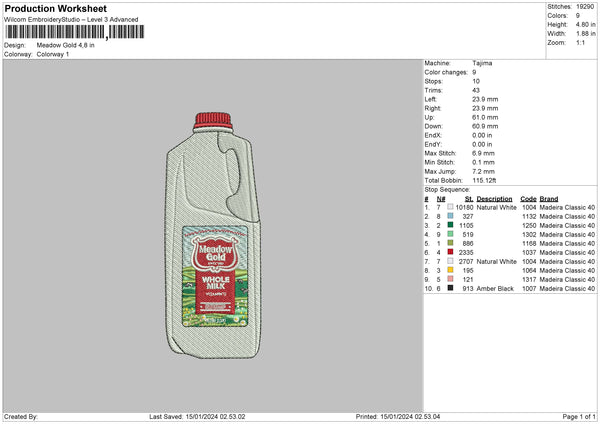Select the EndX value '0.00 in'
The height and width of the screenshot is (424, 600).
coord(482,135)
